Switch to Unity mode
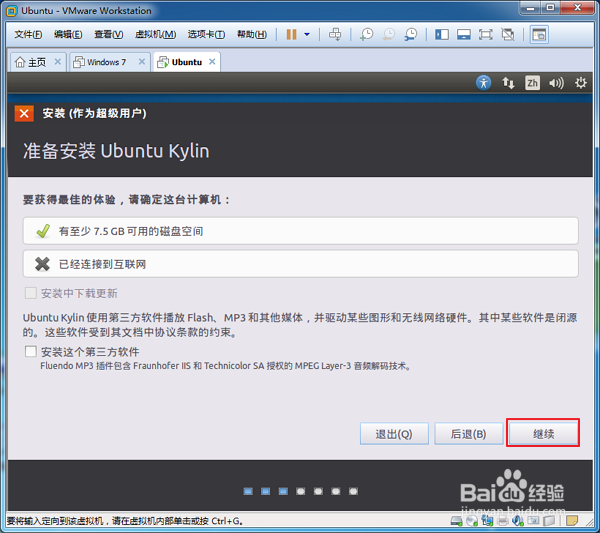This screenshot has height=533, width=600. click(x=508, y=35)
